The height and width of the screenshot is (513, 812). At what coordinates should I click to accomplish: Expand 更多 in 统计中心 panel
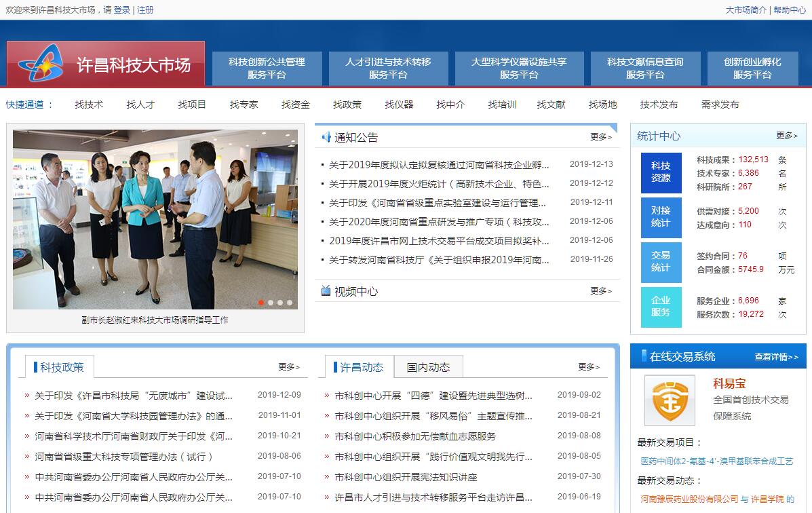coord(786,136)
